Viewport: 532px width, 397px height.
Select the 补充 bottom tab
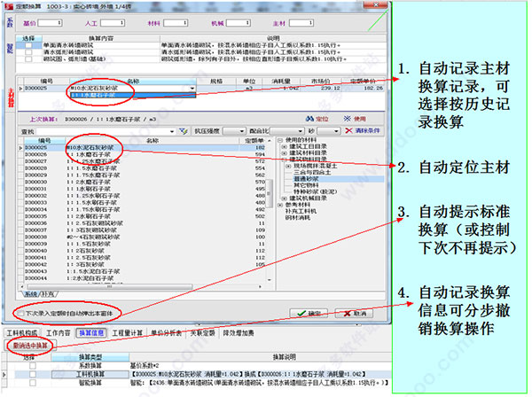click(48, 294)
